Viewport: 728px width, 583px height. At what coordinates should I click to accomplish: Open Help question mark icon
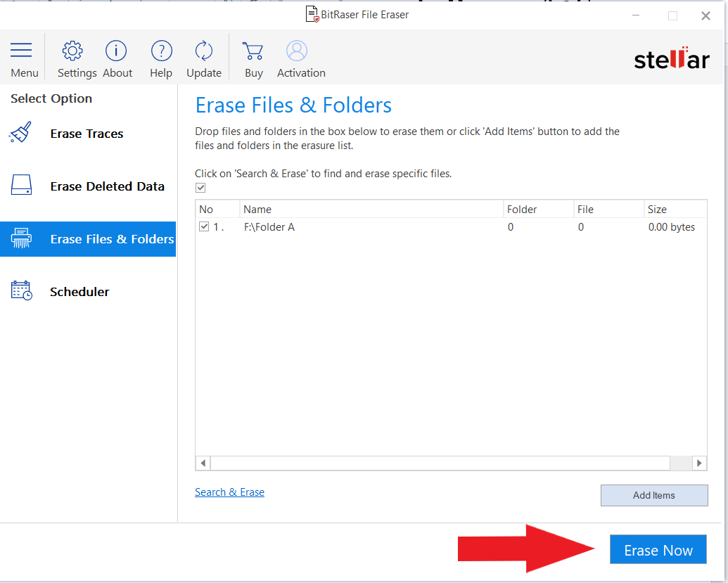coord(162,51)
